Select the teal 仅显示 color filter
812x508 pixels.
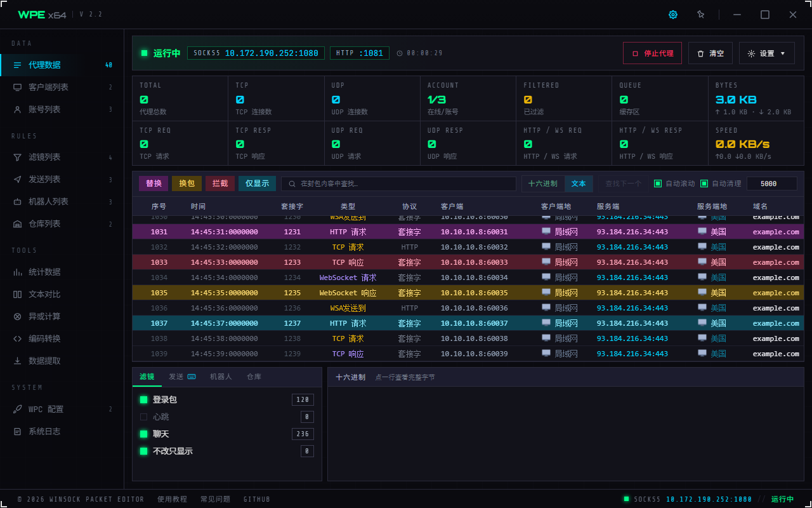[x=257, y=184]
